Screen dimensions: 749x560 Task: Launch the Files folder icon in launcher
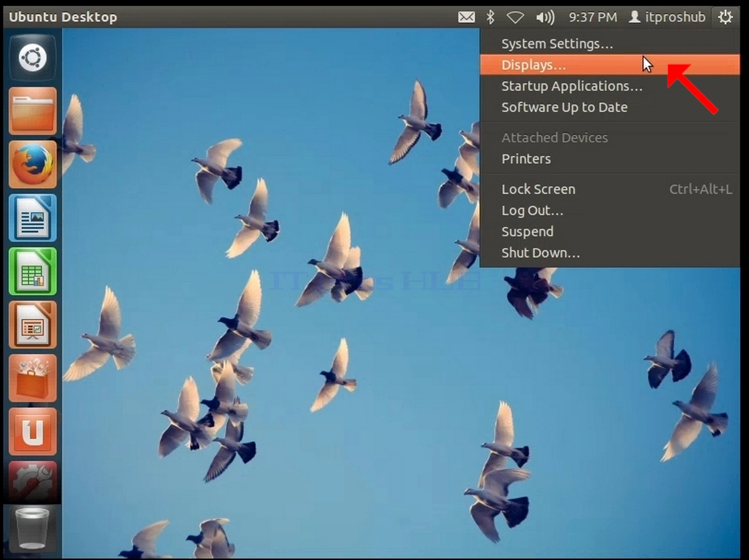click(x=33, y=111)
